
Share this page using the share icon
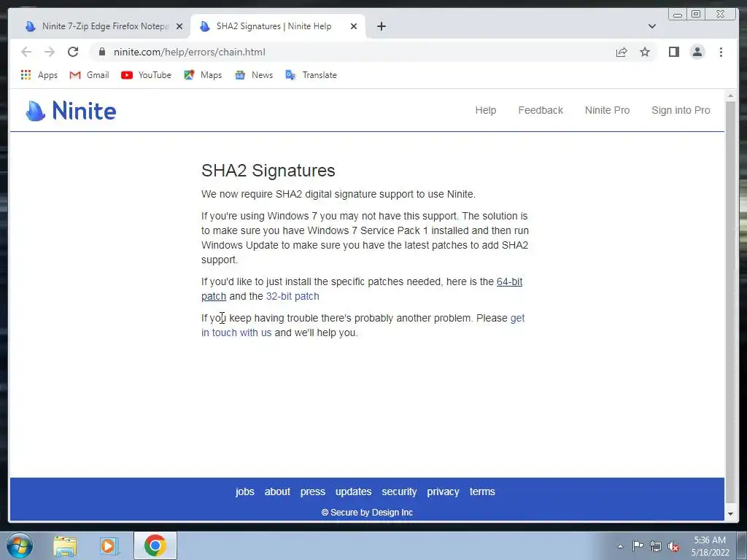click(622, 52)
